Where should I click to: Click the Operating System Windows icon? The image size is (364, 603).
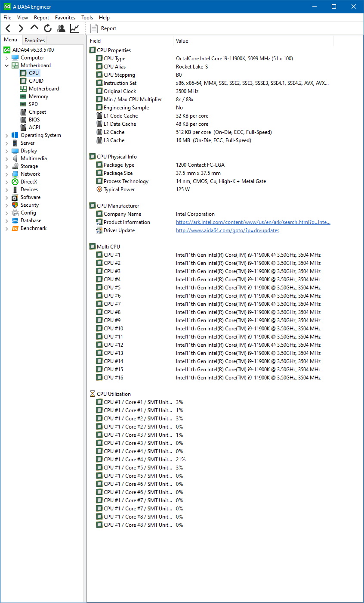pos(15,135)
